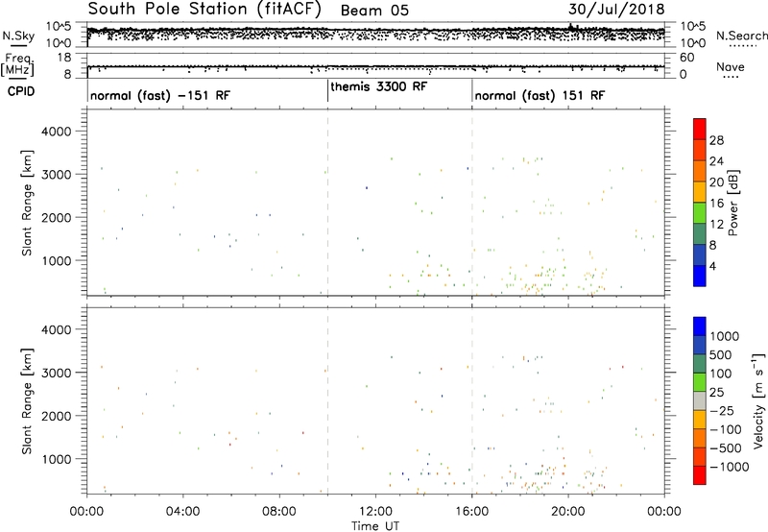The height and width of the screenshot is (532, 768).
Task: Click the 'normal (fast) 151 RF' CPID text
Action: coord(540,95)
